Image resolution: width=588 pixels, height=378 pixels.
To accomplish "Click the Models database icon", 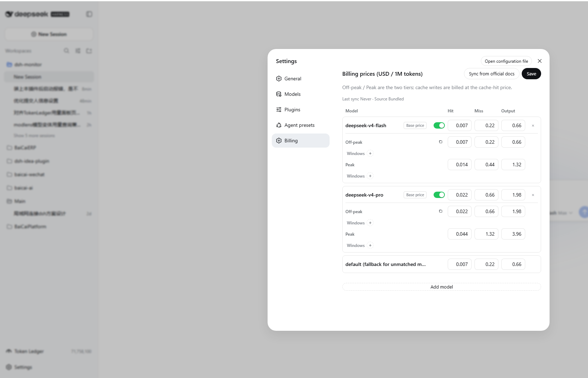I will [x=279, y=94].
